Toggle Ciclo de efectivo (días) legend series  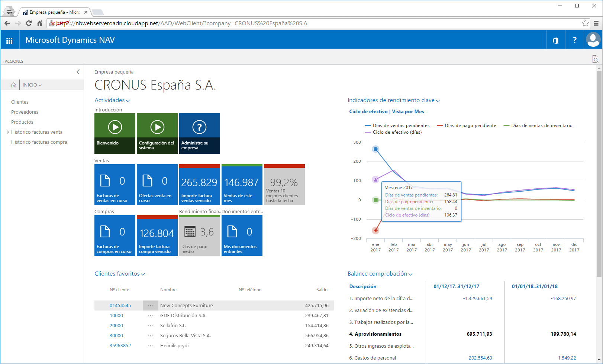point(393,132)
